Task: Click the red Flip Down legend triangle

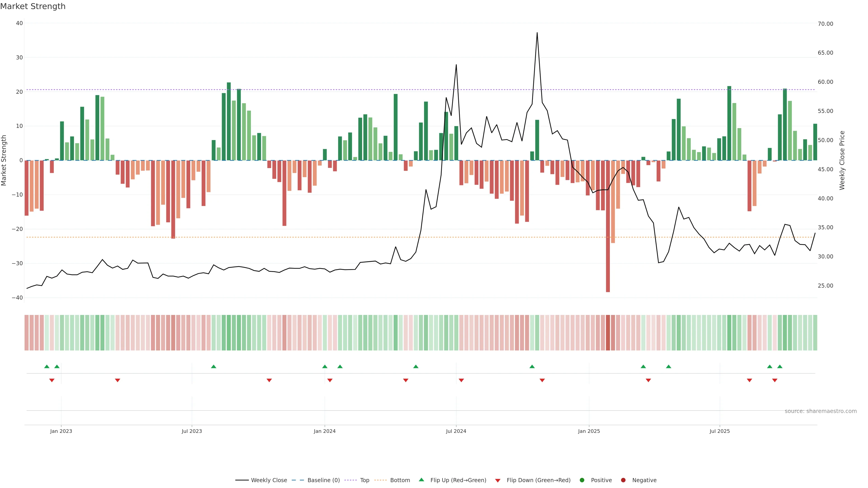Action: click(498, 481)
